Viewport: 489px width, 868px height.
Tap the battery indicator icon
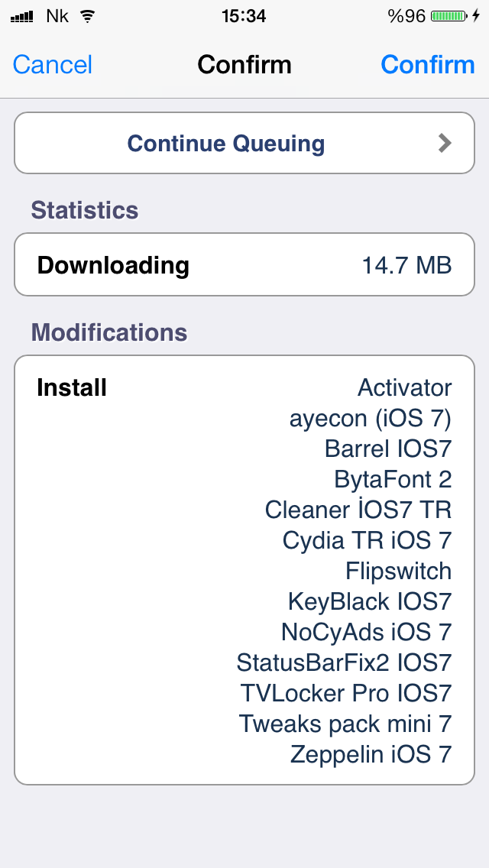click(x=449, y=16)
